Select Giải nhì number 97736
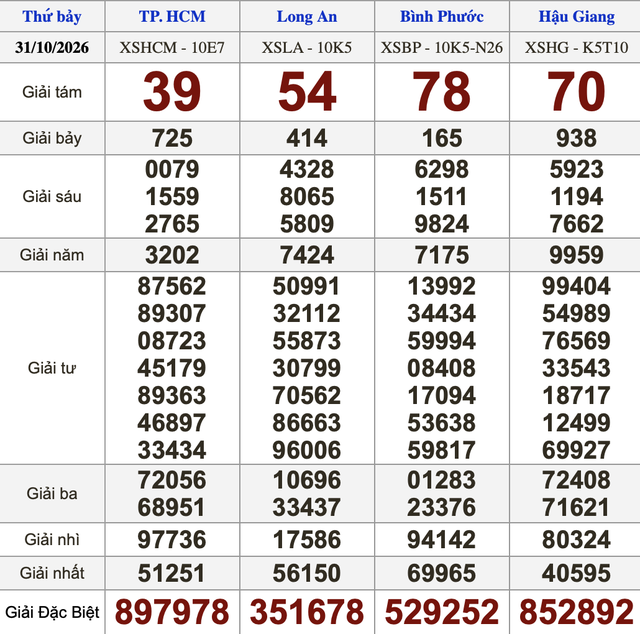 (x=172, y=539)
